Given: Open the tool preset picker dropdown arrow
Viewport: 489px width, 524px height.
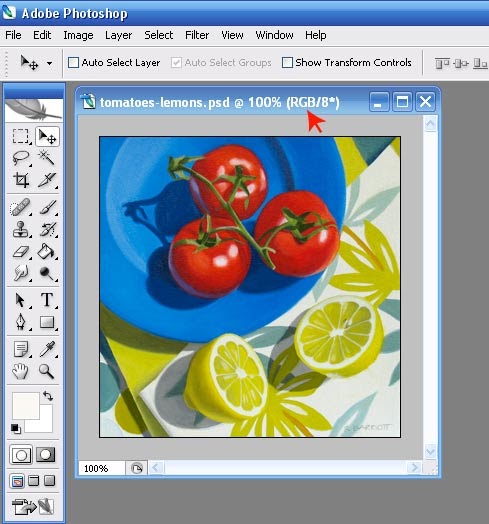Looking at the screenshot, I should (x=49, y=63).
